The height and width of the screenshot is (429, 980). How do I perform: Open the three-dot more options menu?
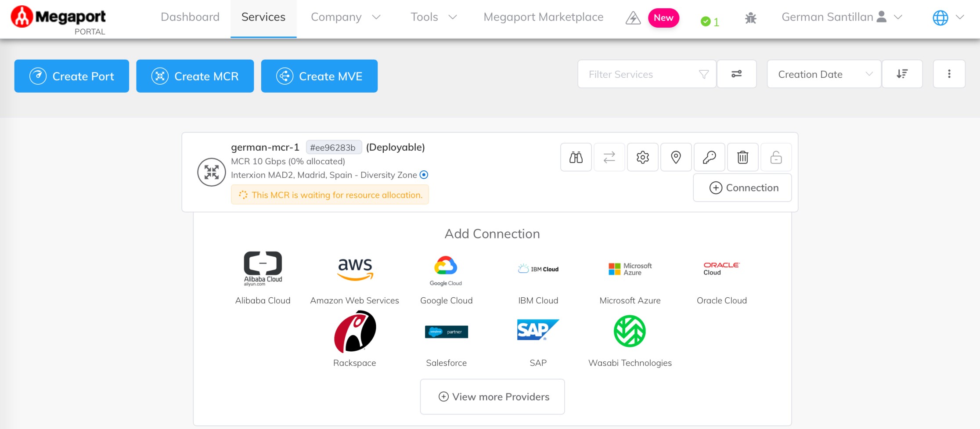(949, 74)
